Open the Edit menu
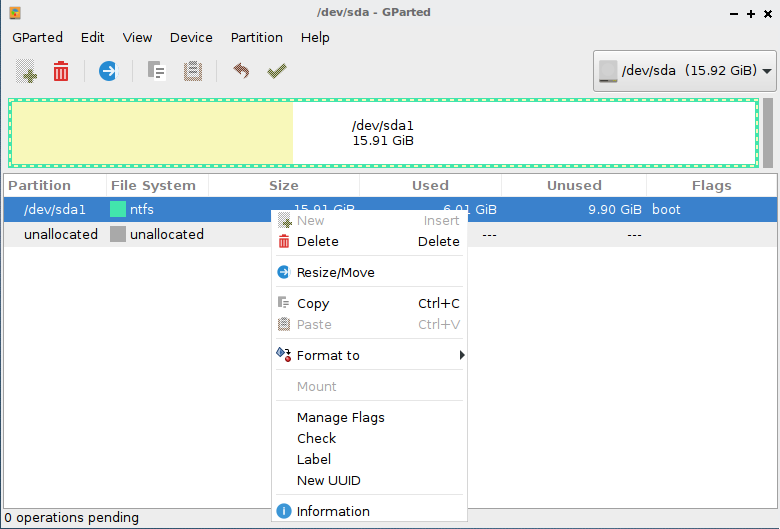Viewport: 780px width, 529px height. pos(93,38)
